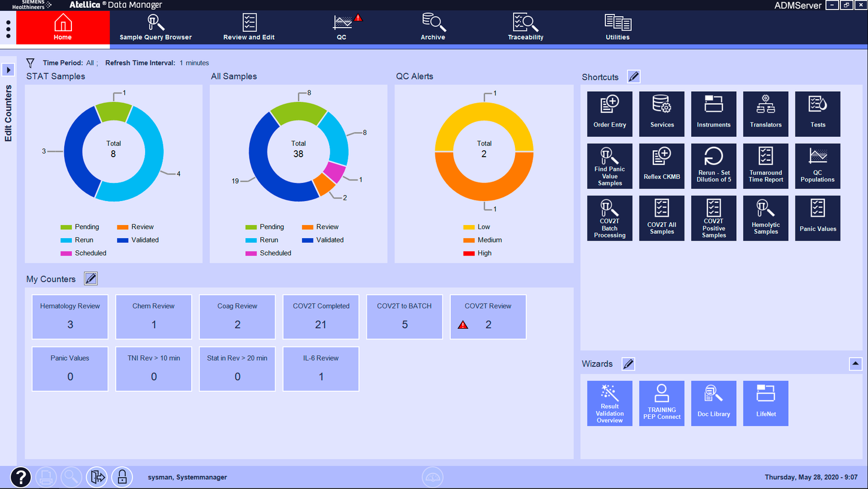Select the QC Populations shortcut

(x=817, y=166)
